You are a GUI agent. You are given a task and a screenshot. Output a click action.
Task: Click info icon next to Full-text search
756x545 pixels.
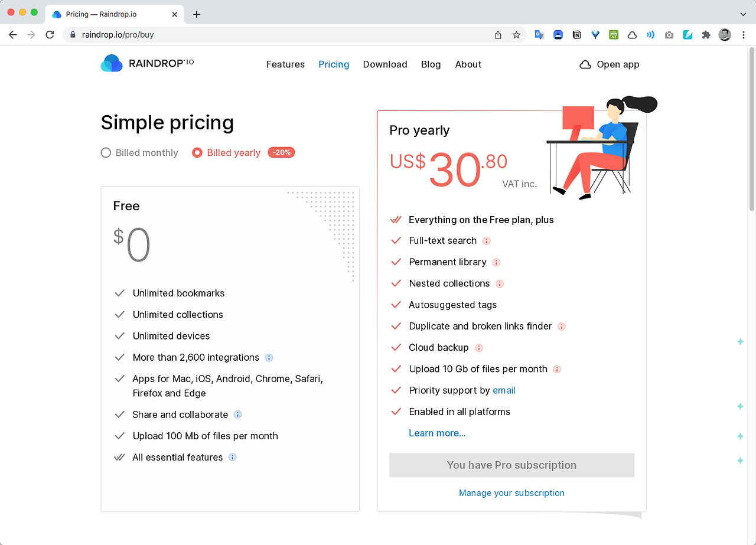pos(487,241)
